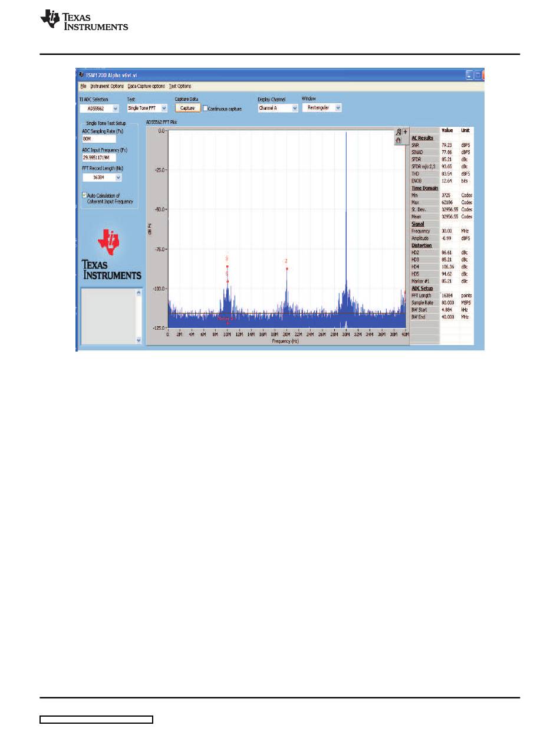Image resolution: width=560 pixels, height=732 pixels.
Task: Click the Signal section header
Action: click(x=417, y=224)
